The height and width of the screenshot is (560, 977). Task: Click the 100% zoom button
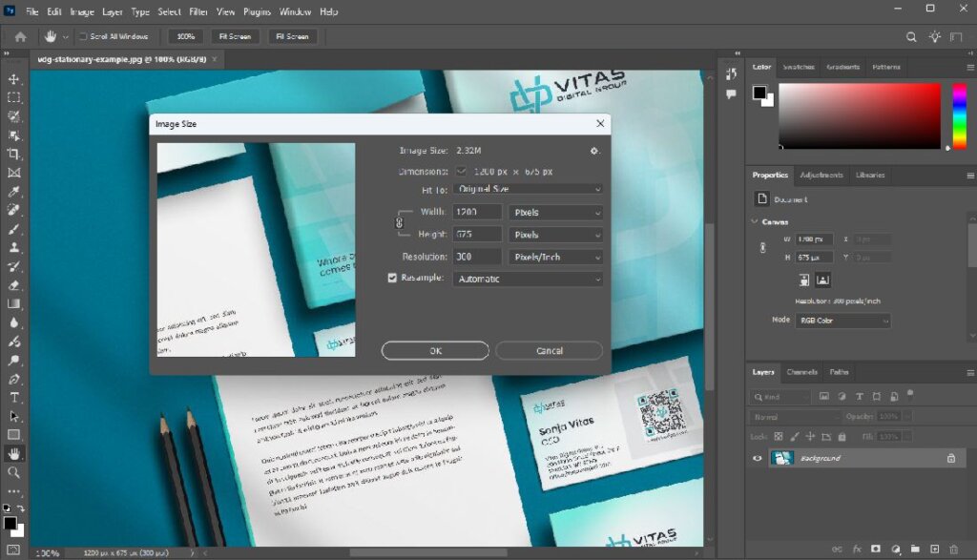pos(186,37)
